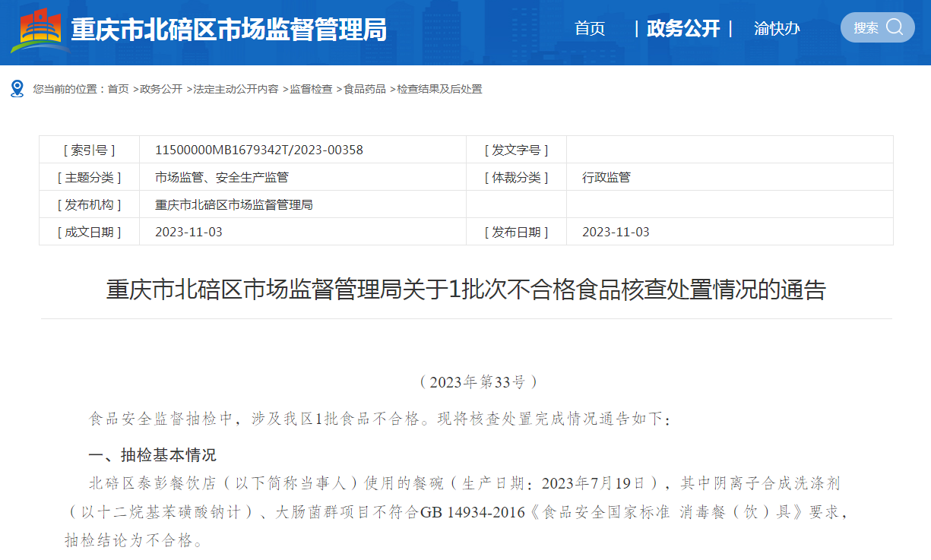The image size is (931, 560).
Task: Go to 食品药品 breadcrumb link
Action: (x=365, y=89)
